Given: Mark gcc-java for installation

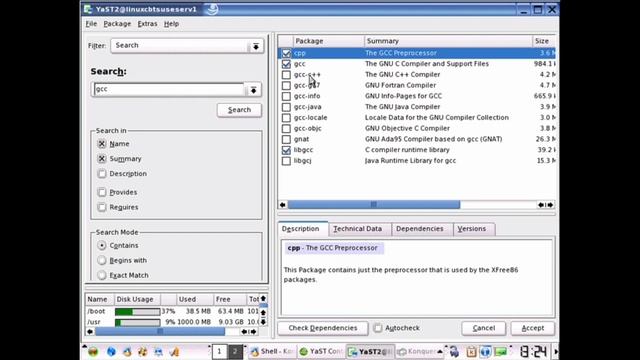Looking at the screenshot, I should (286, 107).
